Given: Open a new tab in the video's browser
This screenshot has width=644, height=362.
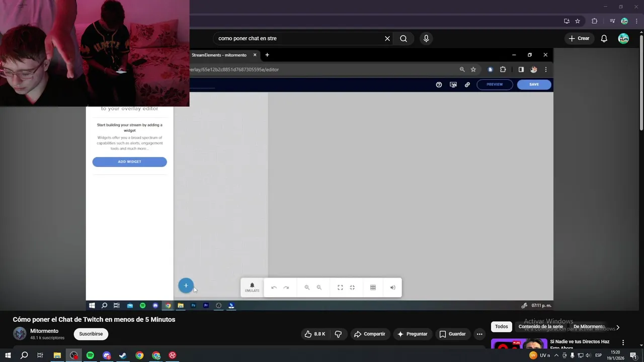Looking at the screenshot, I should (x=267, y=55).
